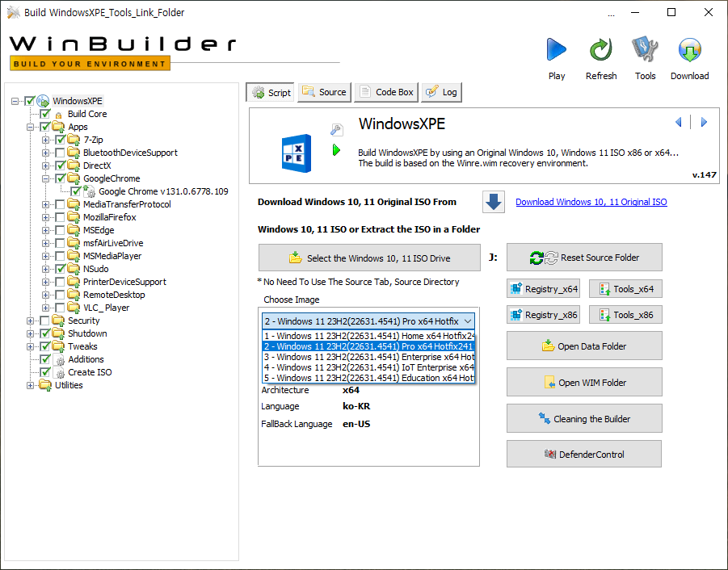
Task: Enable the MSMediaPlayer checkbox
Action: pos(60,256)
